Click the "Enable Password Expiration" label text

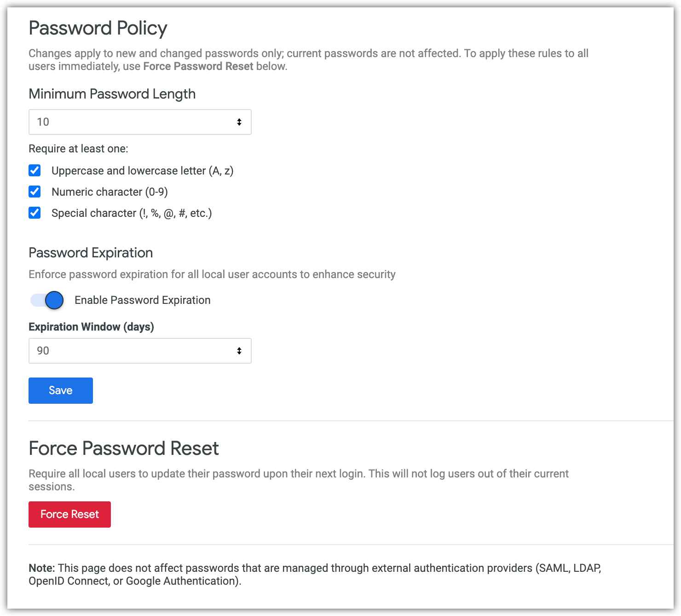(142, 300)
